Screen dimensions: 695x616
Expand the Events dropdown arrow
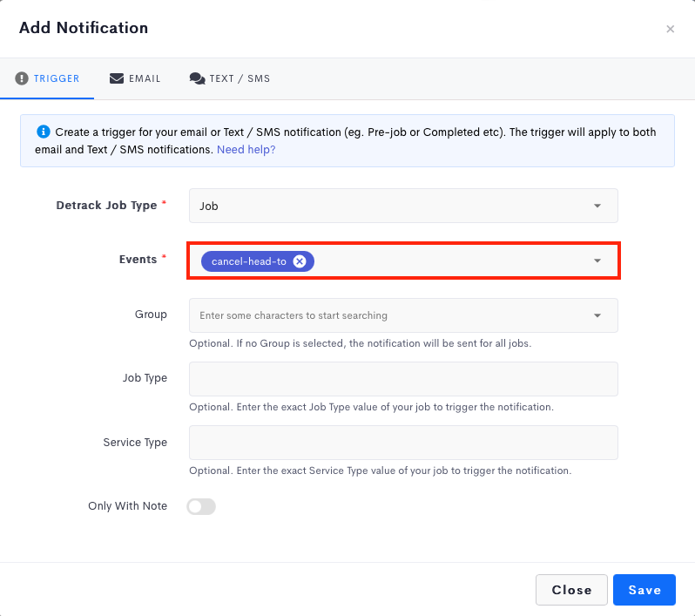597,261
